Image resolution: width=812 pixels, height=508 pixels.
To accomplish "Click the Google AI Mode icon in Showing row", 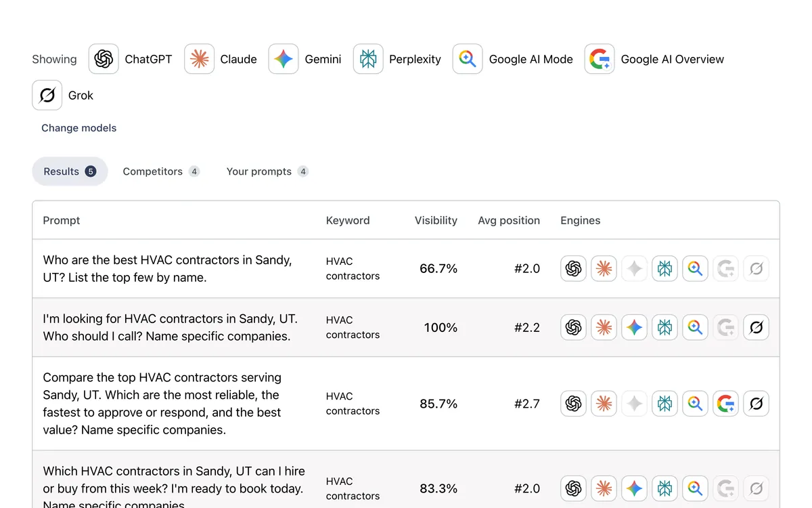I will point(468,59).
